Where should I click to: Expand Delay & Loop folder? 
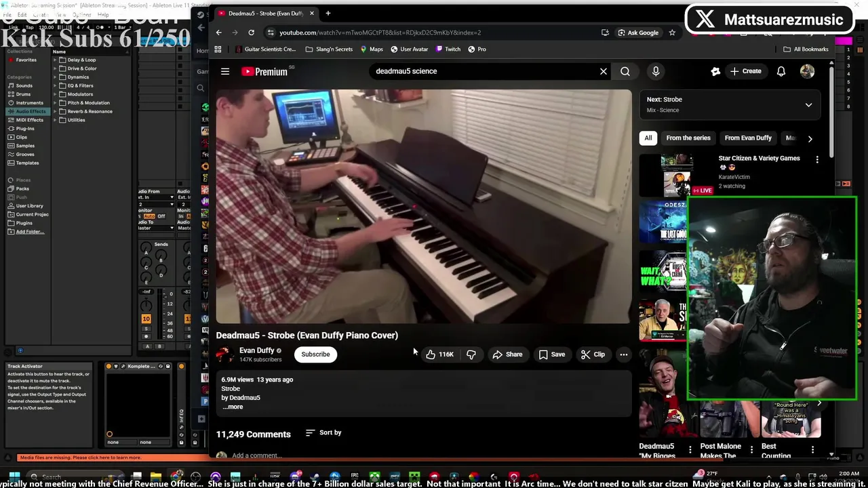click(x=56, y=60)
